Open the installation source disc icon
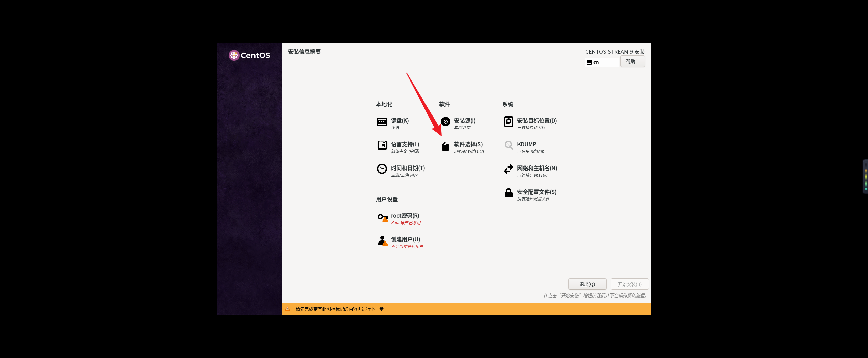This screenshot has height=358, width=868. pyautogui.click(x=445, y=122)
